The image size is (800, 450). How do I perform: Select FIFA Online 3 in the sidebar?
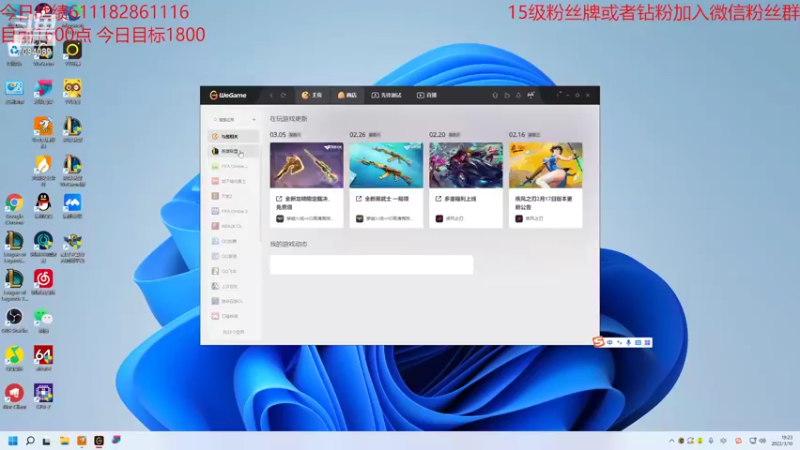click(x=234, y=211)
